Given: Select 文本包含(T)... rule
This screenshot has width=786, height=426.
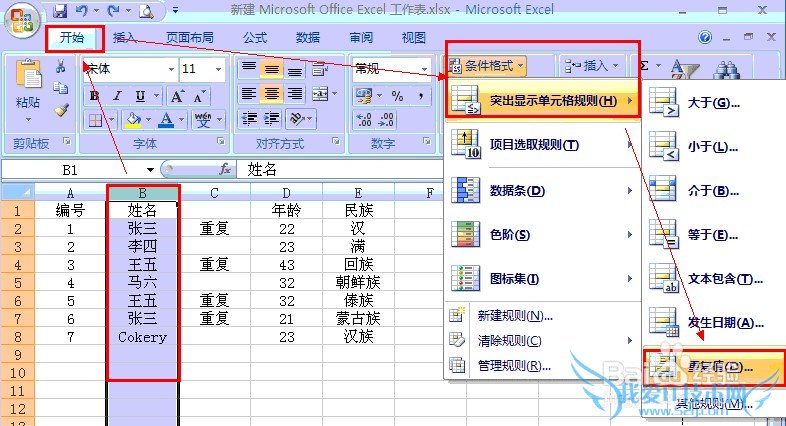Looking at the screenshot, I should 714,279.
